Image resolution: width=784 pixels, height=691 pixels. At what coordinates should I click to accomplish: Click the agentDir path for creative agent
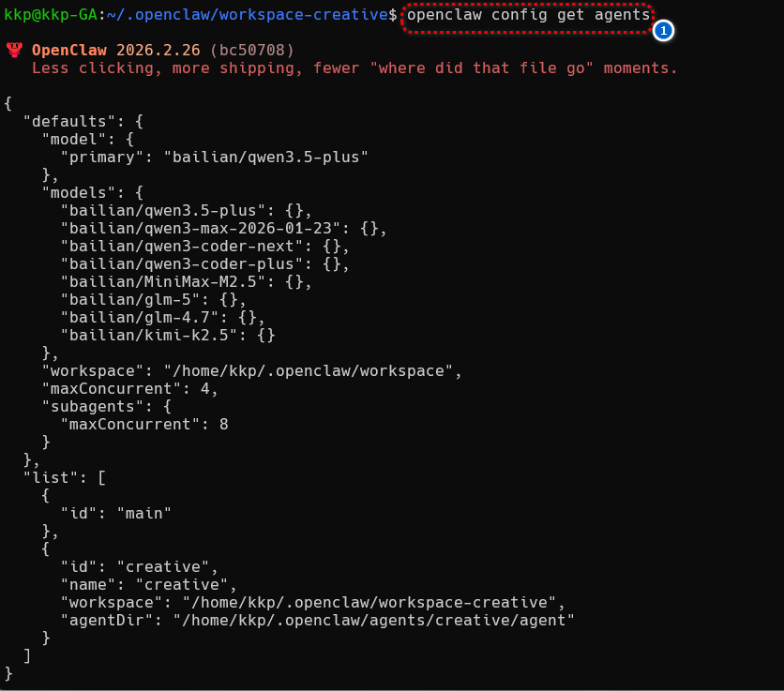click(373, 621)
